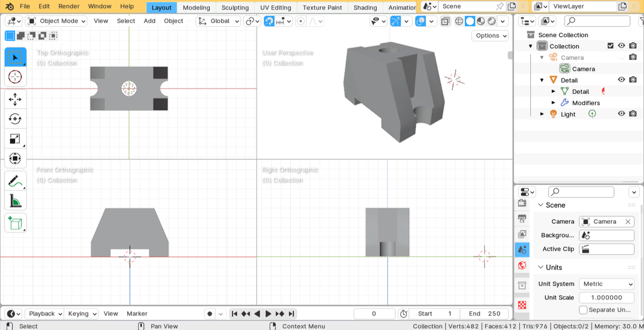The image size is (644, 330).
Task: Select the Add Cube tool
Action: 15,223
